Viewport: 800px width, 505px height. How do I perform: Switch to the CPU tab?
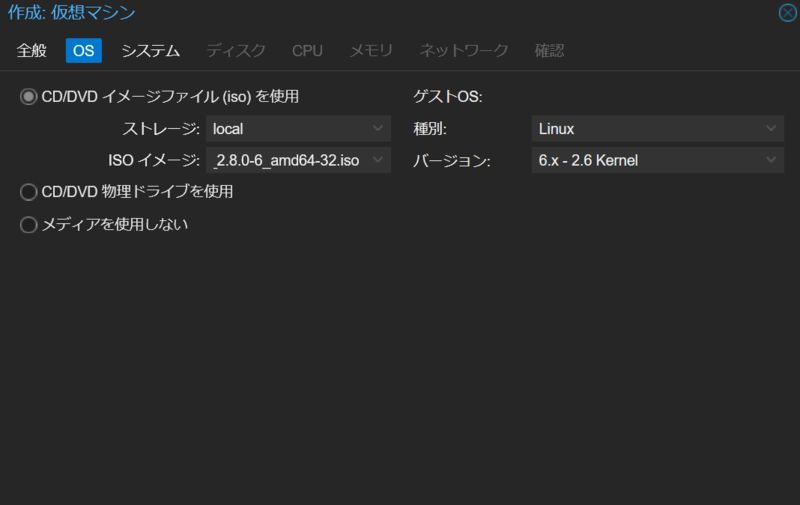pyautogui.click(x=307, y=50)
